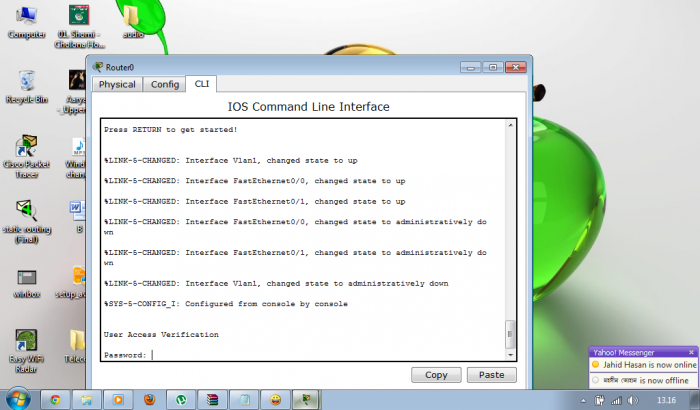Click the CLI scrollbar up arrow

point(510,126)
